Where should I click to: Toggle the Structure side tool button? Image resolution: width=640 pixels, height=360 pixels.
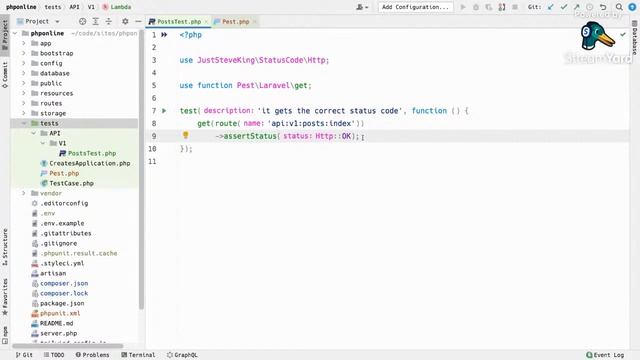(x=5, y=247)
